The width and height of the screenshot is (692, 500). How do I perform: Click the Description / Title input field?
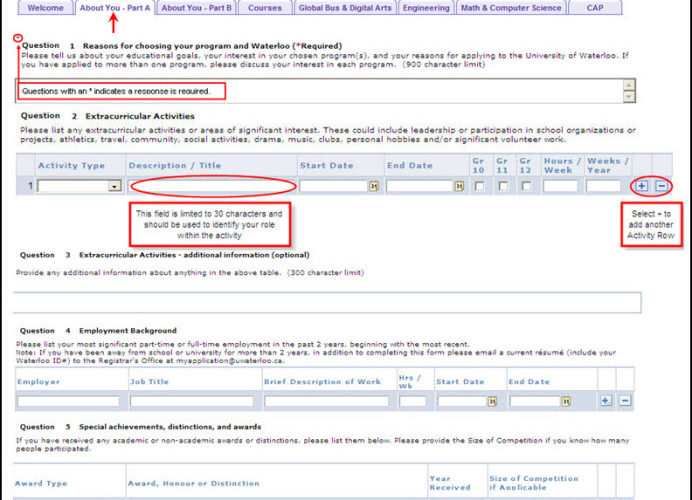point(212,186)
